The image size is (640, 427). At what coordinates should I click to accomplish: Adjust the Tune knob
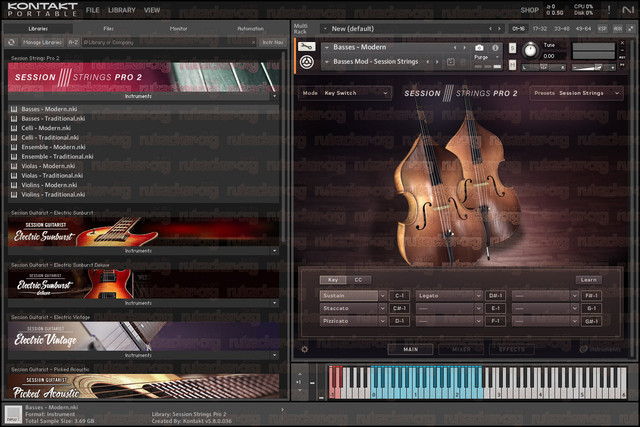530,50
